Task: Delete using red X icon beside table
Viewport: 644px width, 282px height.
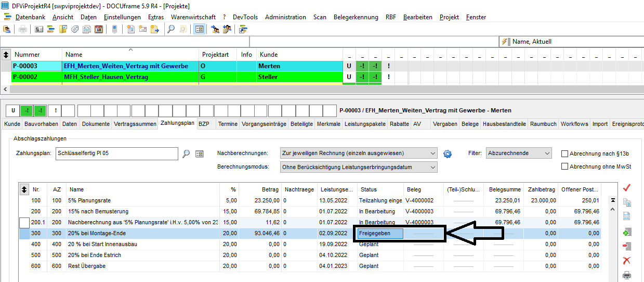Action: click(x=627, y=261)
